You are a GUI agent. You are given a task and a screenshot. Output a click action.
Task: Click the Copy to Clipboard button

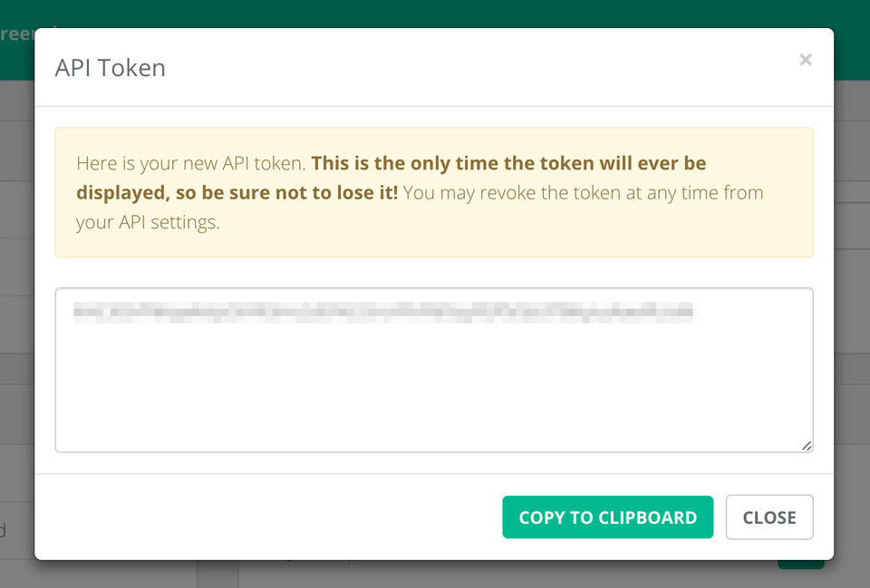point(607,517)
